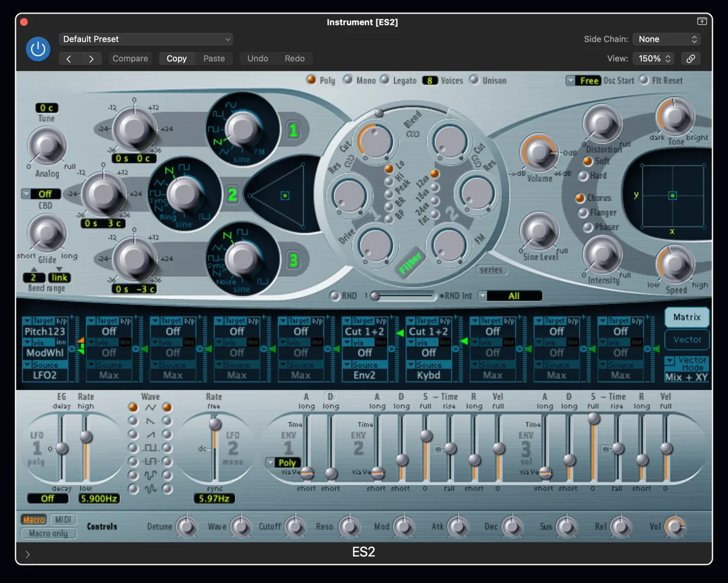The width and height of the screenshot is (728, 583).
Task: Go to next preset with right arrow
Action: 91,59
